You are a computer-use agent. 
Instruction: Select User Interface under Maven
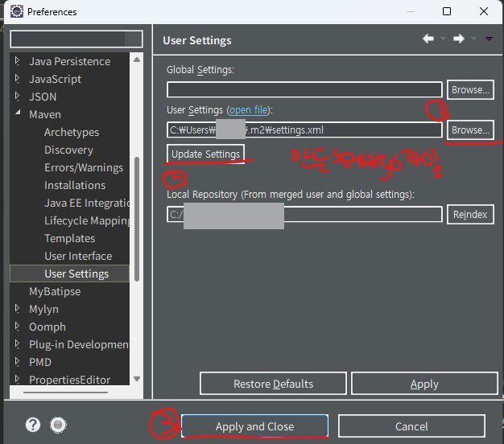point(78,256)
